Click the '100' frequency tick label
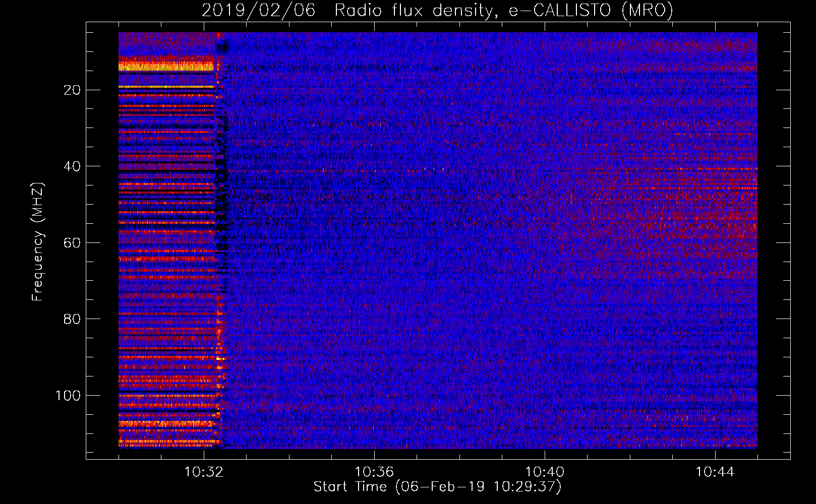 tap(68, 396)
